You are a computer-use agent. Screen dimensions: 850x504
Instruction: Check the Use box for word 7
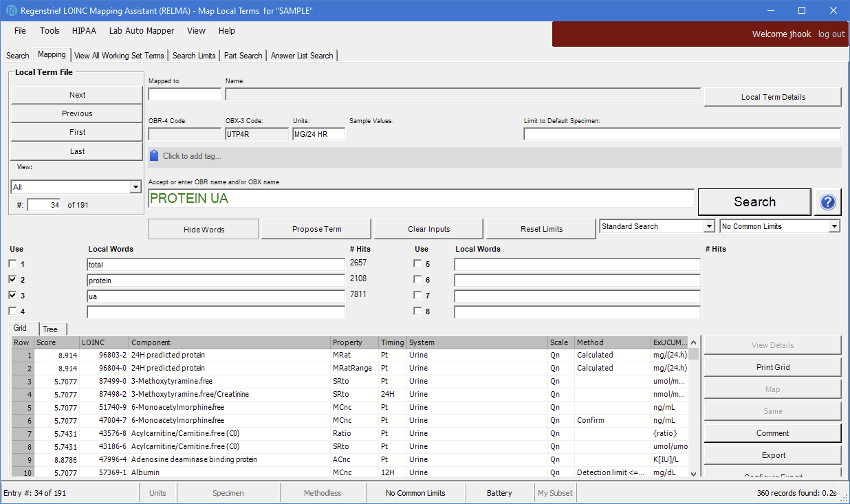point(417,296)
